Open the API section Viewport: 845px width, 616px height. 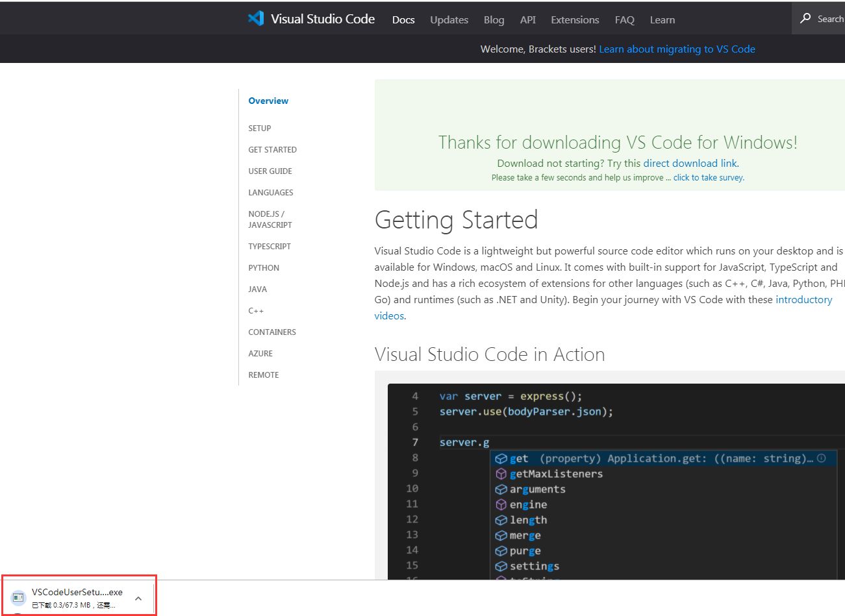pos(527,20)
